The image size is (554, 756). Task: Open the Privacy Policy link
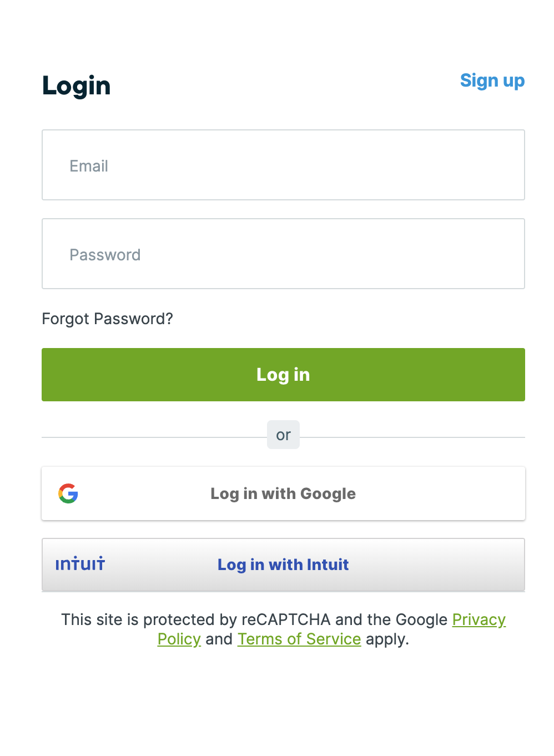[x=479, y=619]
